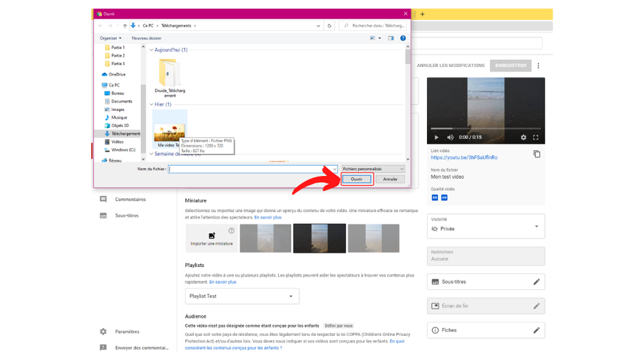Collapse the Semaine dernière group
The width and height of the screenshot is (644, 361).
[x=151, y=154]
